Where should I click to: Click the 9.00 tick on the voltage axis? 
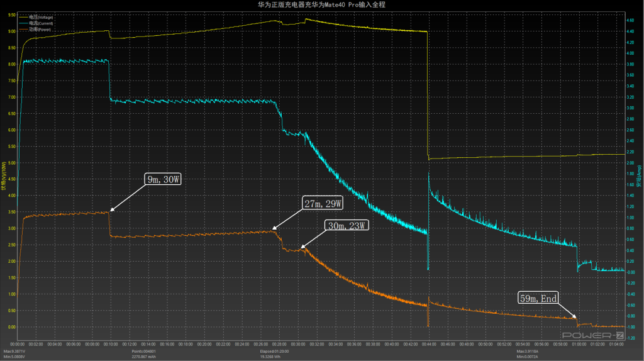pyautogui.click(x=11, y=31)
